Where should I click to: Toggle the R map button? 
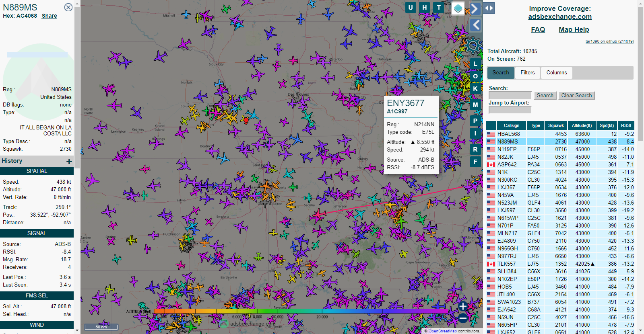475,149
